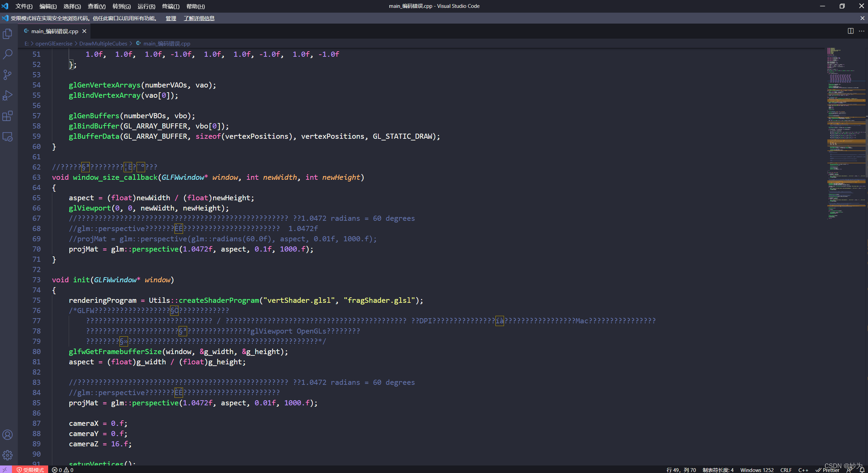Click glGenVertexArrays on line 54
This screenshot has height=473, width=868.
[x=104, y=85]
